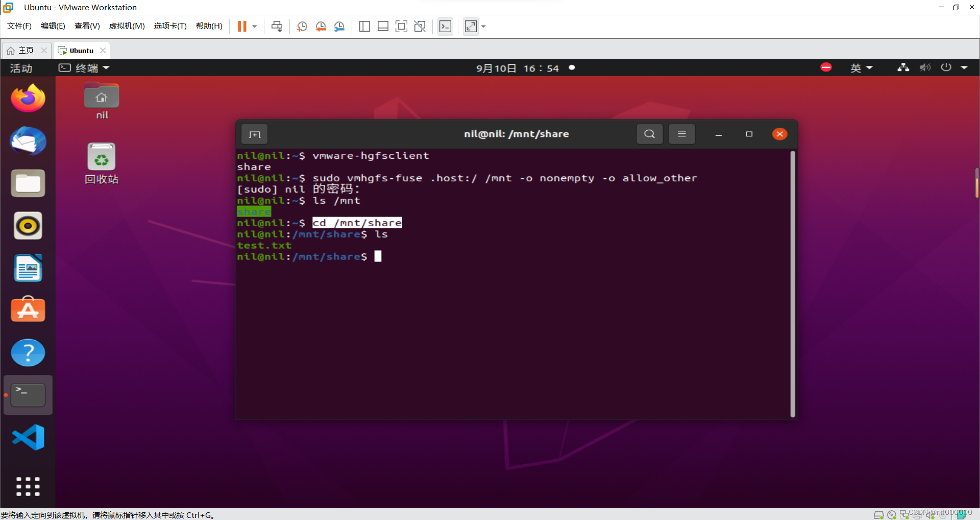Maximize the terminal window
The width and height of the screenshot is (980, 520).
tap(749, 134)
